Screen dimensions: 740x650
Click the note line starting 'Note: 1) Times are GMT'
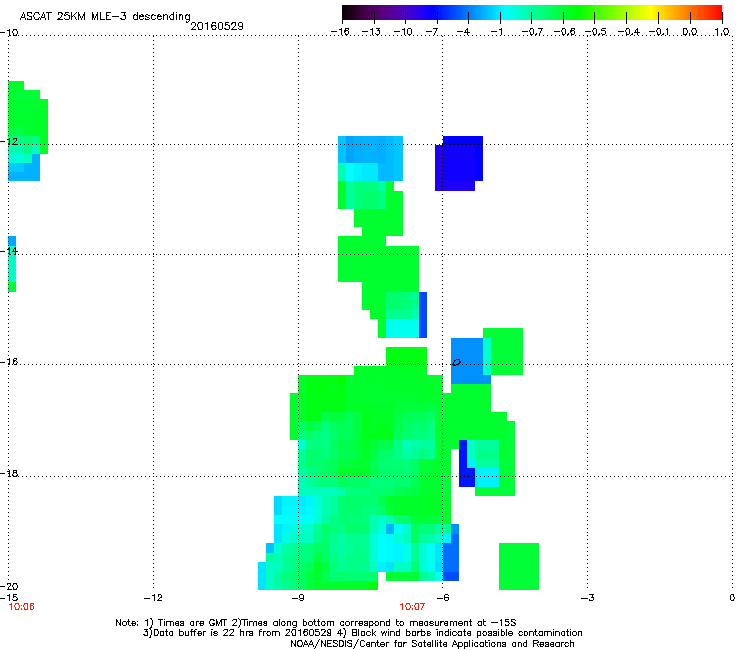(x=315, y=623)
